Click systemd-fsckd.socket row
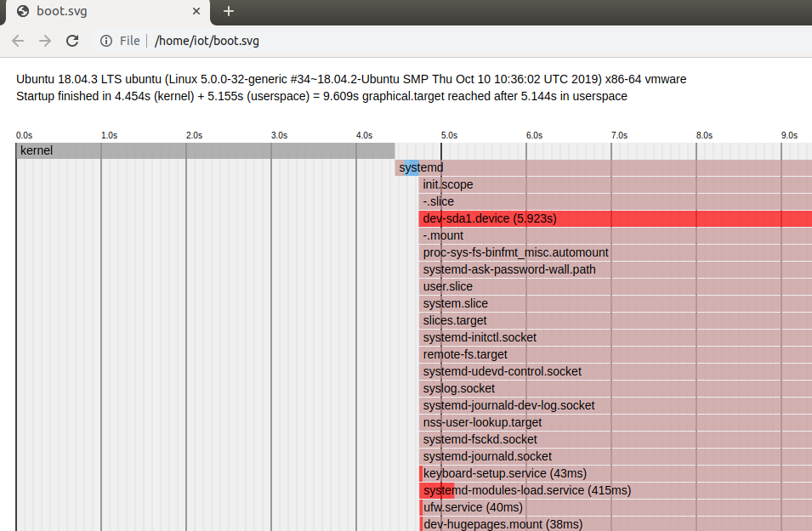This screenshot has height=531, width=812. pyautogui.click(x=616, y=439)
